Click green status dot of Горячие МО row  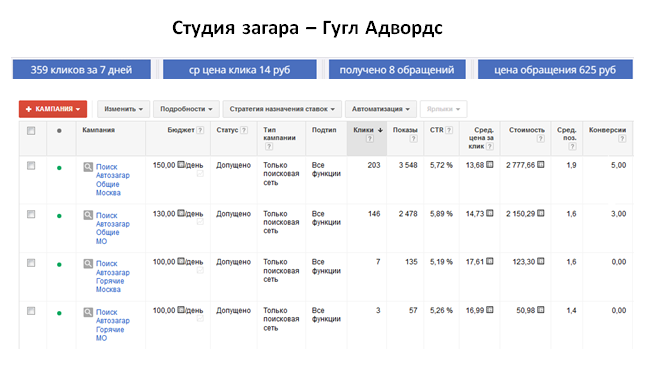click(59, 313)
